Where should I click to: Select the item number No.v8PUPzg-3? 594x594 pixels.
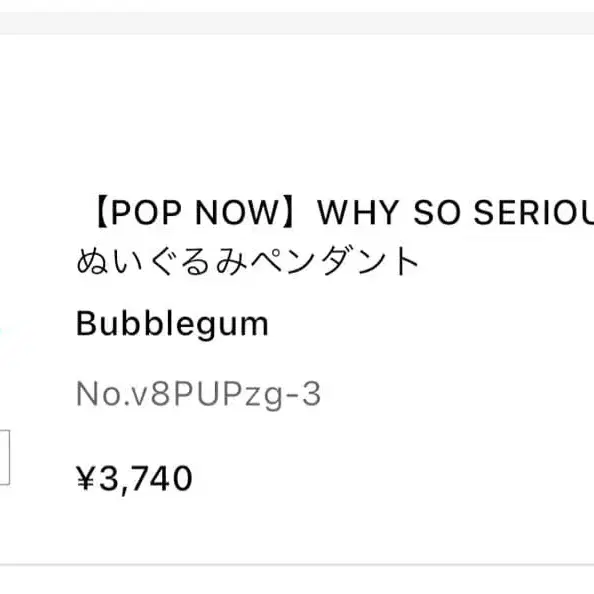click(199, 394)
